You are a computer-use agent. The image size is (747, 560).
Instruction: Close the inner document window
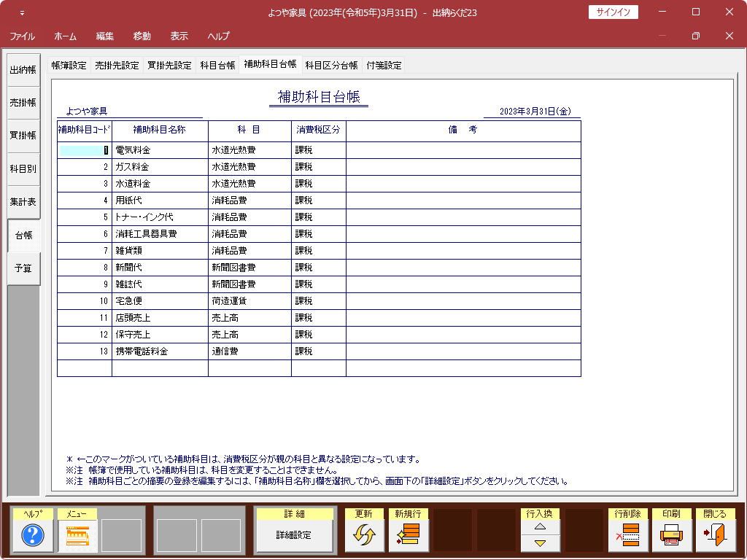click(729, 36)
